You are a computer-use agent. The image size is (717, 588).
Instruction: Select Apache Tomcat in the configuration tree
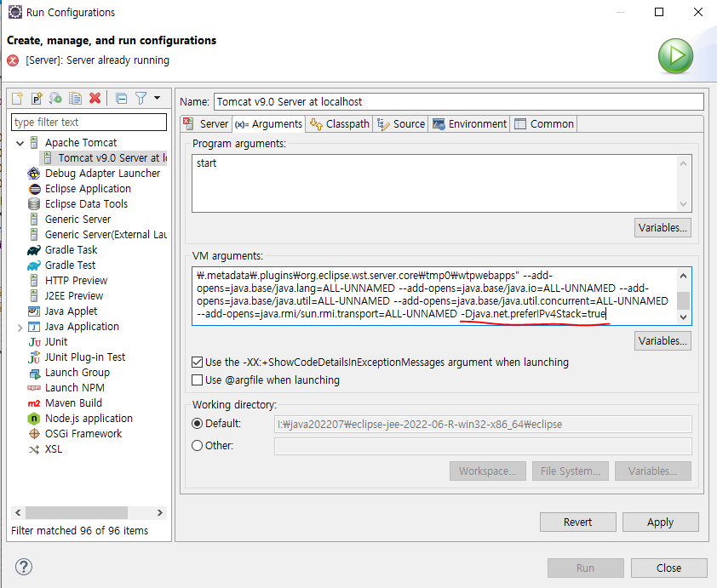coord(81,143)
